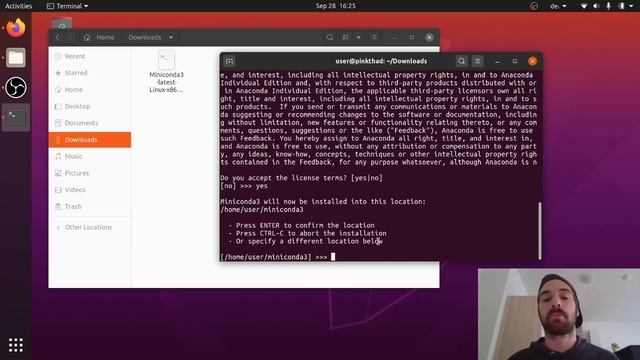The height and width of the screenshot is (360, 640).
Task: Open the clock calendar showing Sep 28 16:25
Action: [x=336, y=6]
